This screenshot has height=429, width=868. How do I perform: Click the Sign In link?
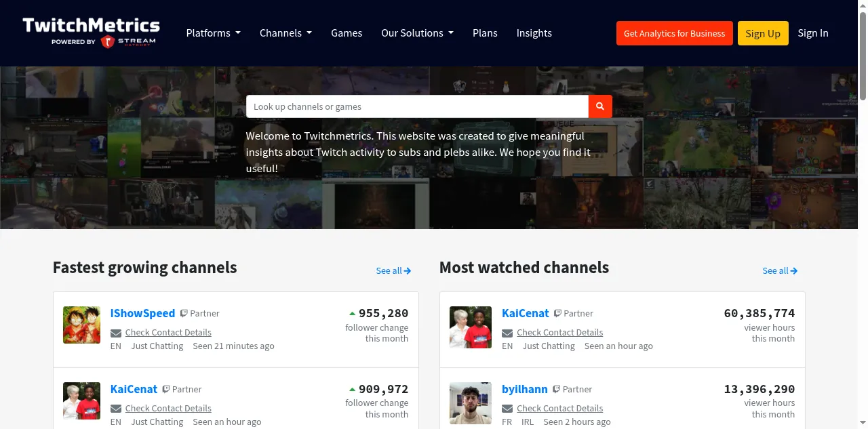click(813, 33)
